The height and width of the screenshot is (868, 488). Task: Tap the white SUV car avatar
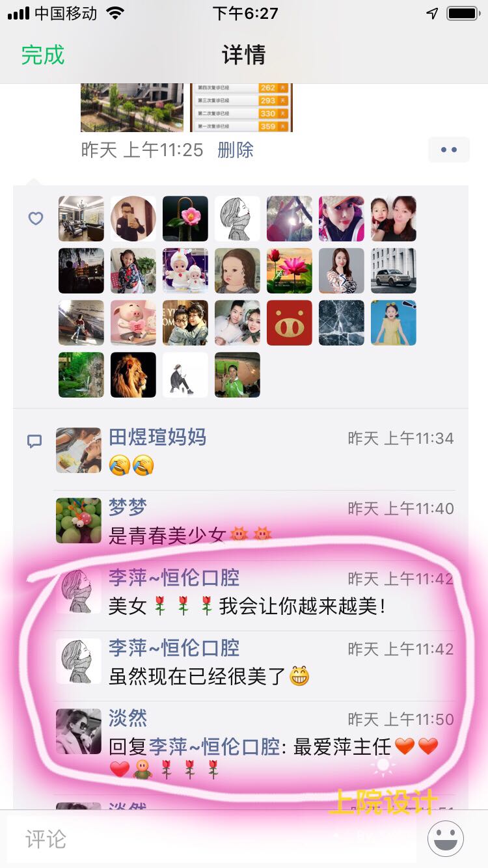click(x=394, y=271)
